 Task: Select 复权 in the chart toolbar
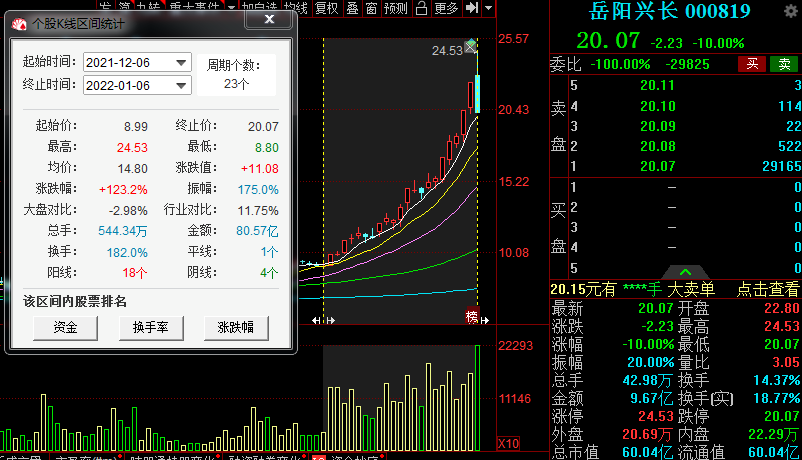pyautogui.click(x=326, y=8)
